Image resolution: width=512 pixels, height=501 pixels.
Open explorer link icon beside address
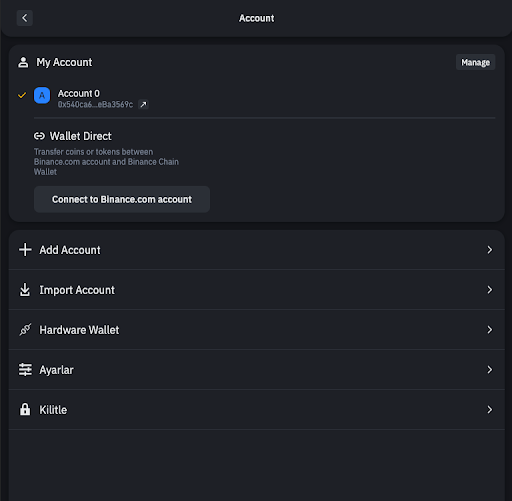coord(143,104)
